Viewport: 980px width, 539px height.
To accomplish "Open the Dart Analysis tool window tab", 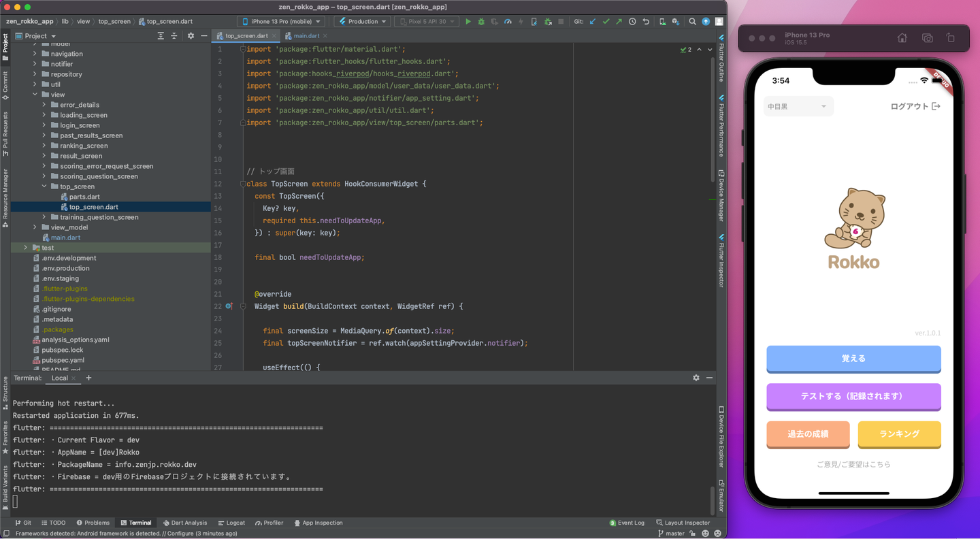I will coord(185,523).
